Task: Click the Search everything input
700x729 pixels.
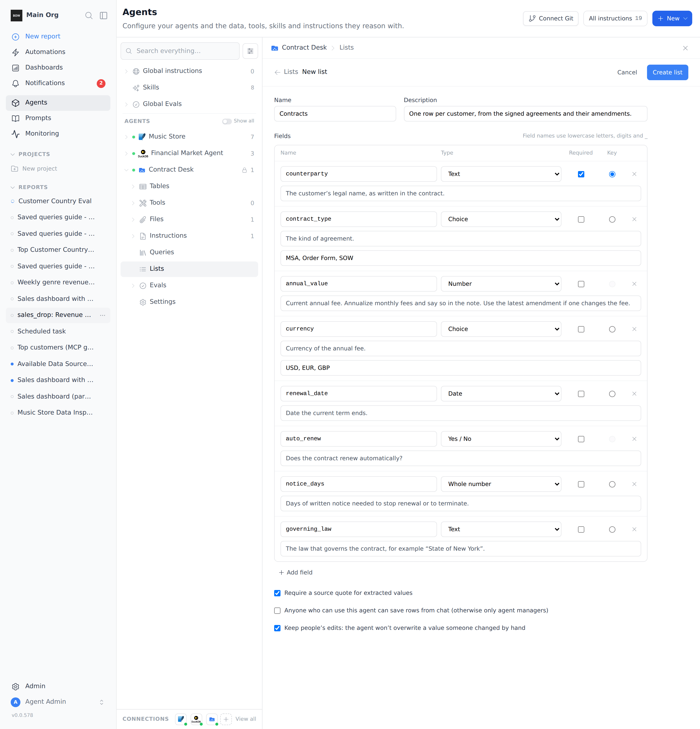Action: pos(180,51)
